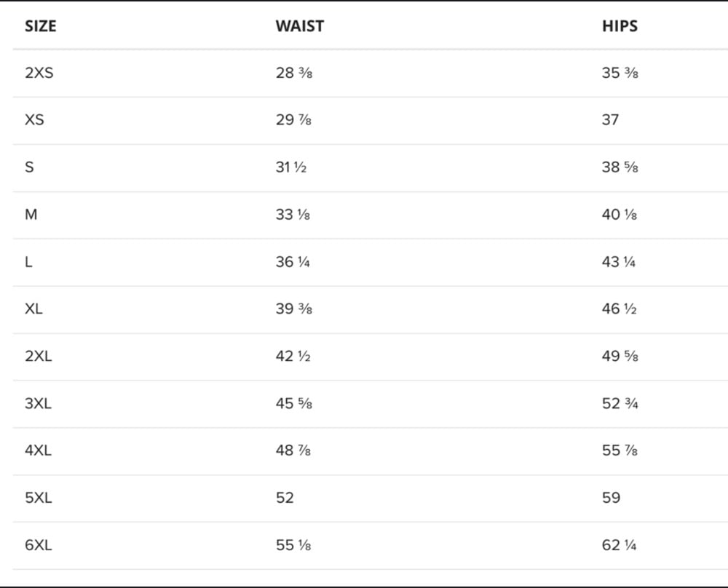Screen dimensions: 728x588
Task: Click the 4XL hips value 55 ⅞
Action: click(x=620, y=450)
